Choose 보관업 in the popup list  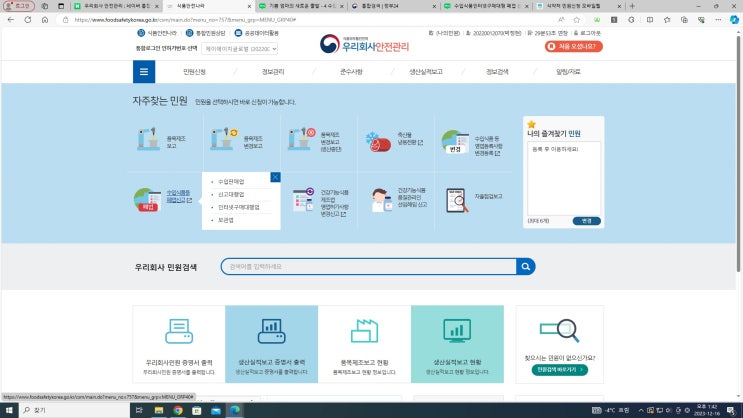pyautogui.click(x=226, y=220)
